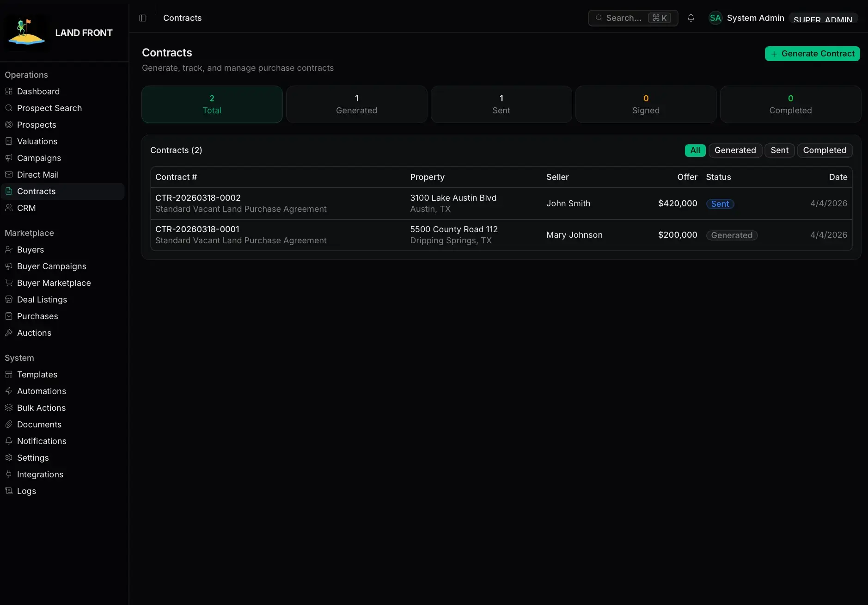Viewport: 868px width, 605px height.
Task: Open contract CTR-20260318-0001
Action: (x=197, y=229)
